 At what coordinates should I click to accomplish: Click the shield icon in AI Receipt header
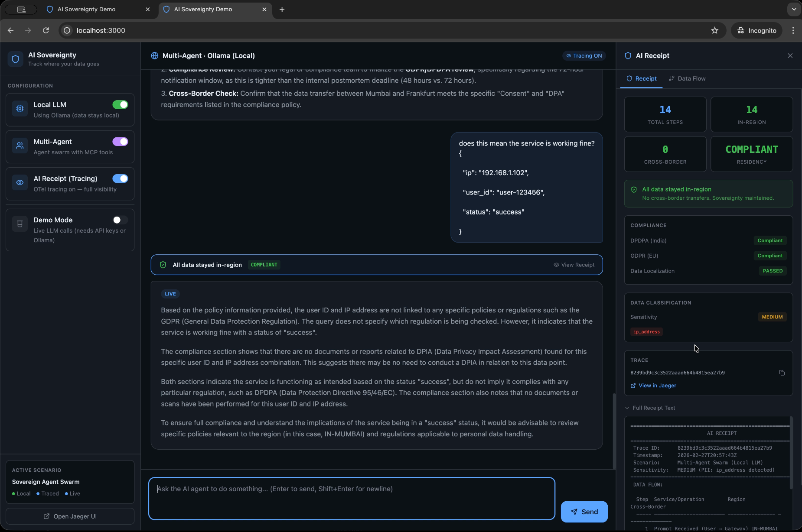tap(628, 55)
